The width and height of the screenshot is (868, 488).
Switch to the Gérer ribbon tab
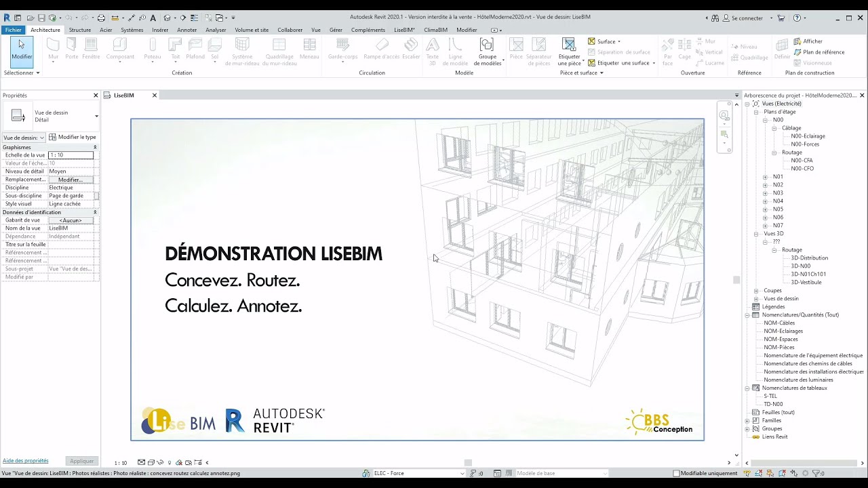coord(336,30)
